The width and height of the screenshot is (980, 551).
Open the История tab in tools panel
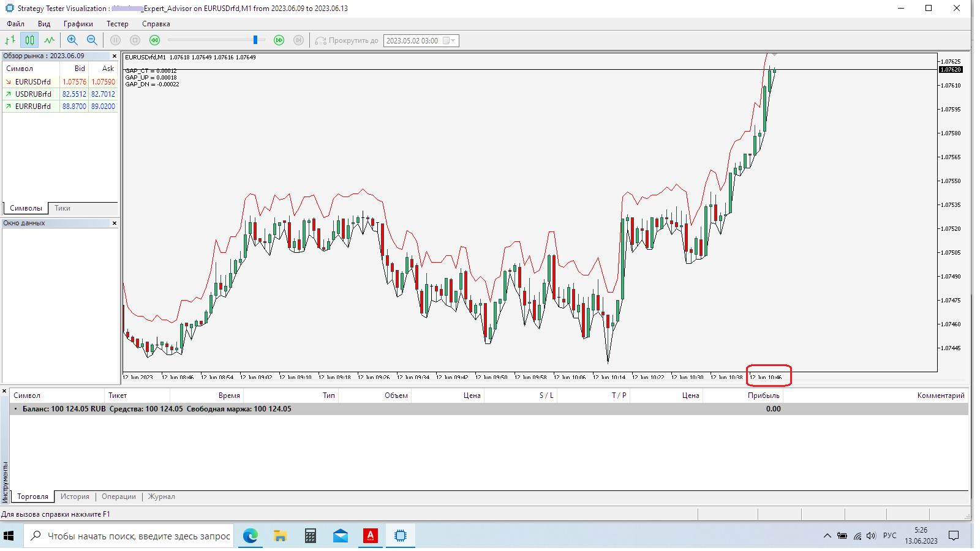click(x=75, y=497)
